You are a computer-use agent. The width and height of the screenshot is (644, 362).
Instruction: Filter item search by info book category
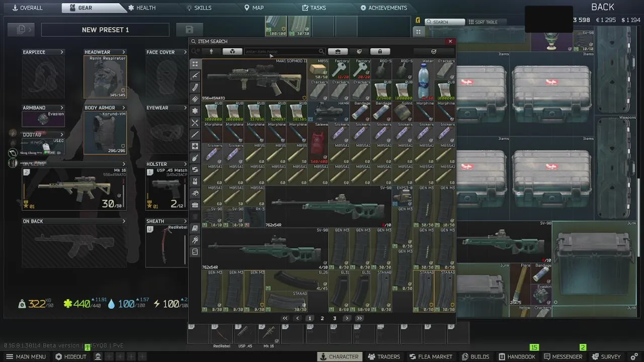[195, 228]
